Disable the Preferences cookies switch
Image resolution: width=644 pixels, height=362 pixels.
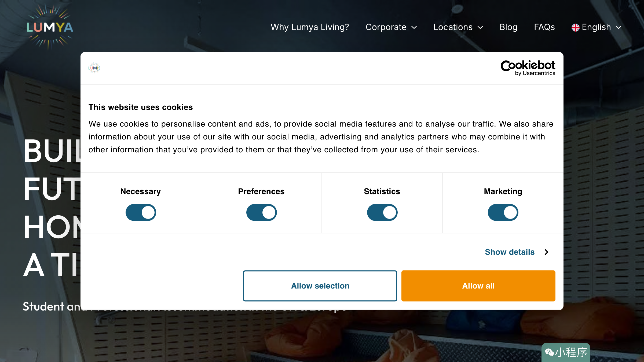262,212
